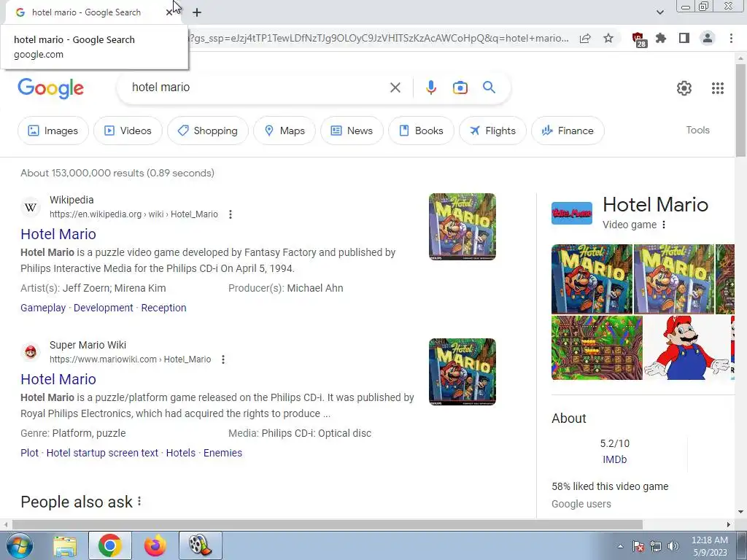Viewport: 747px width, 560px height.
Task: Click the Google logo
Action: (50, 88)
